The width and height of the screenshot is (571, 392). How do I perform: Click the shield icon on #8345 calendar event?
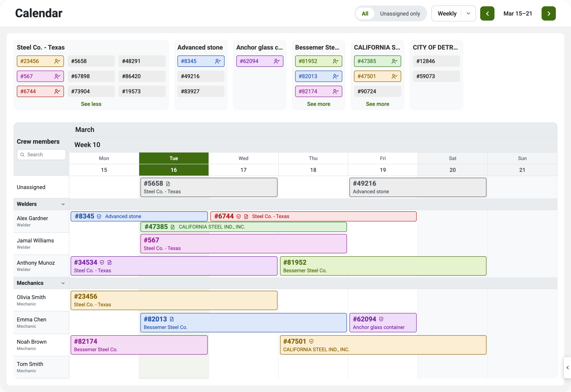[99, 217]
